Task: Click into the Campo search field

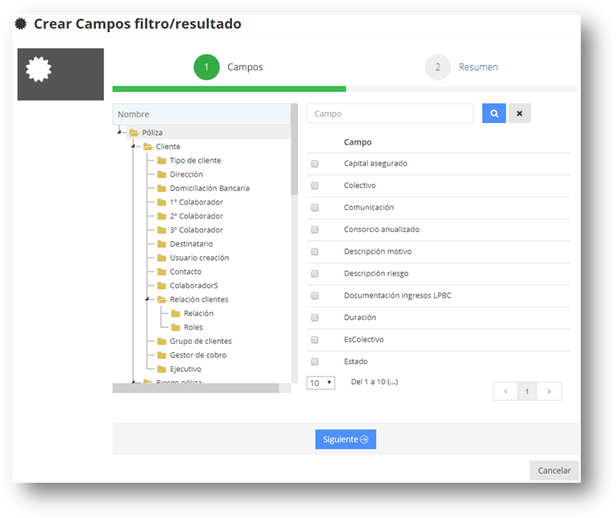Action: [390, 113]
